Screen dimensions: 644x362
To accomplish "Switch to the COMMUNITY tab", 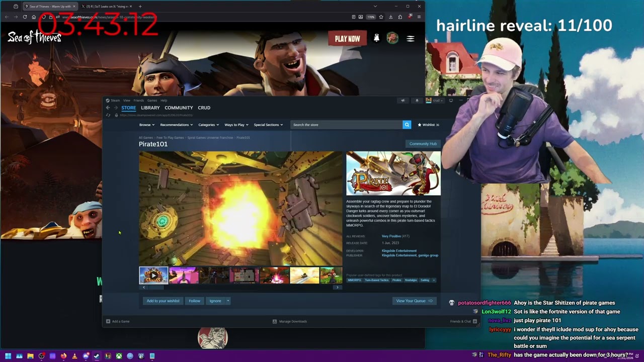I will click(179, 108).
